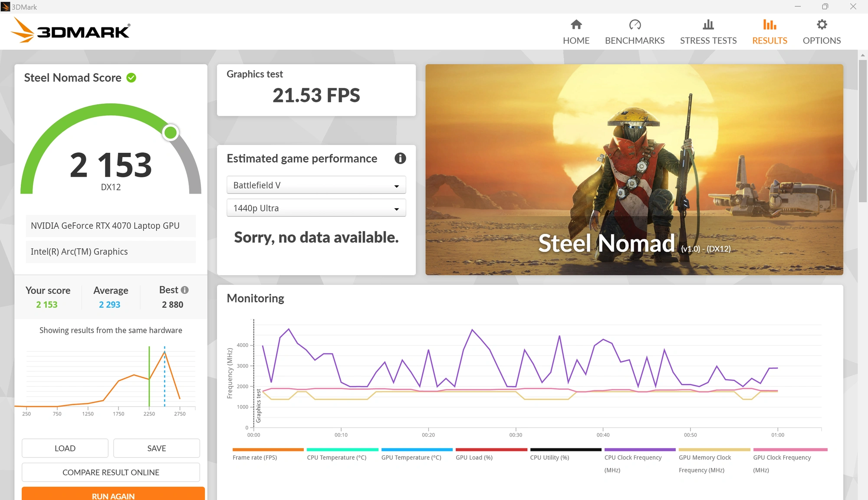Click the score distribution line chart
Viewport: 868px width, 500px height.
[105, 378]
